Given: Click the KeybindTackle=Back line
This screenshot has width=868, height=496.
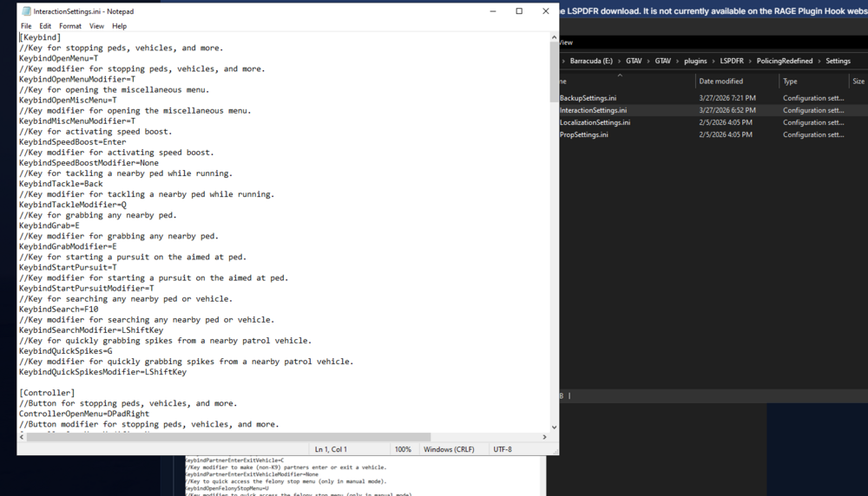Looking at the screenshot, I should pyautogui.click(x=61, y=184).
